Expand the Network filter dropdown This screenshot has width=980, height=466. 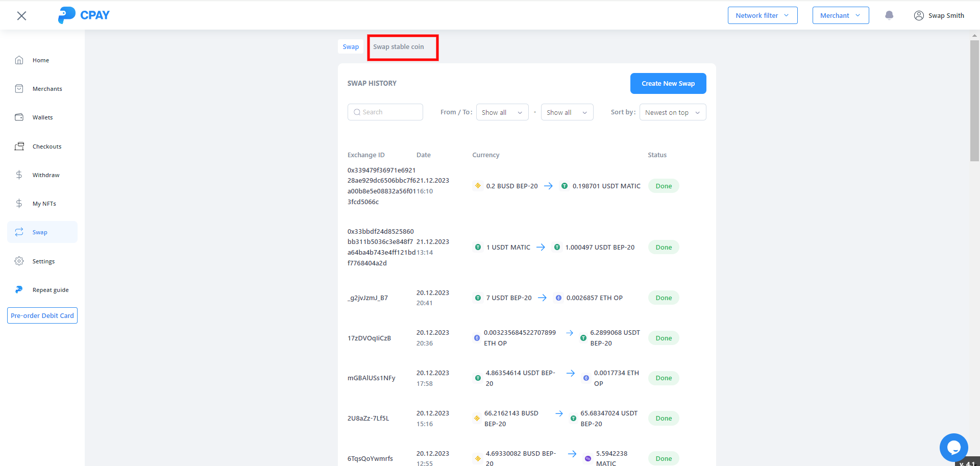coord(762,15)
